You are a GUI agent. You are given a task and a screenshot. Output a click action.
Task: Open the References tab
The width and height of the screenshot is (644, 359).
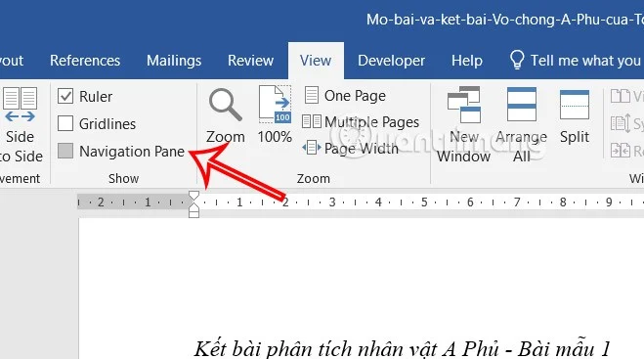click(85, 61)
